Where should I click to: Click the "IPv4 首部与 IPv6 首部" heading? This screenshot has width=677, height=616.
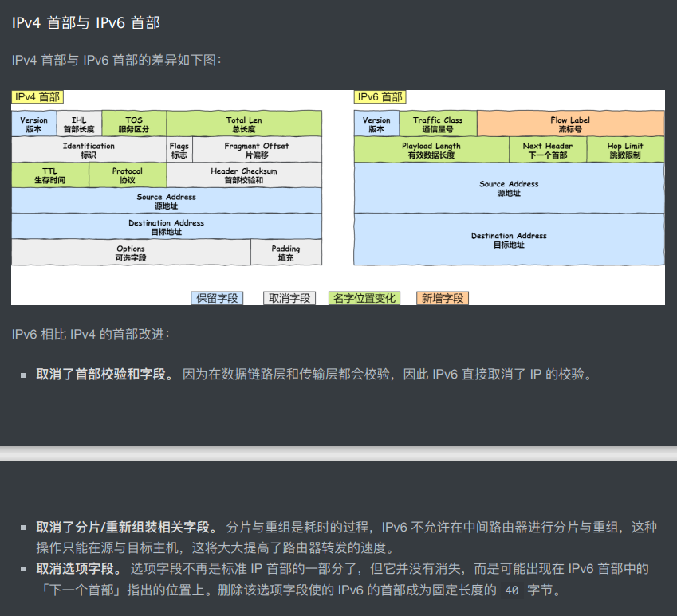pos(86,23)
